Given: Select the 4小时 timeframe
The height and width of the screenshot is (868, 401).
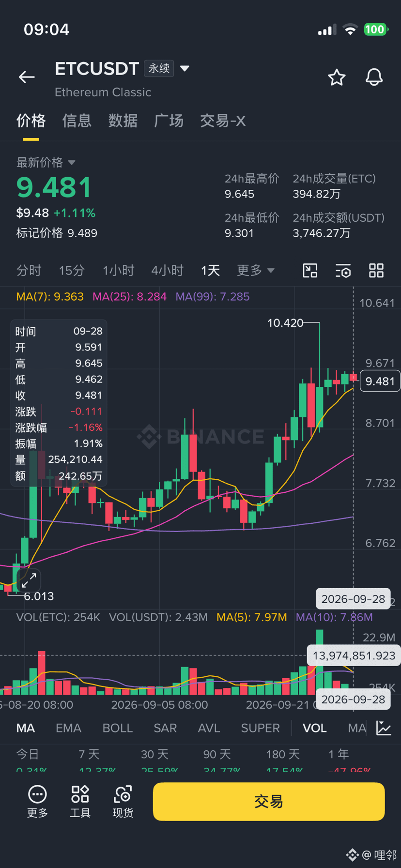Looking at the screenshot, I should pos(168,270).
